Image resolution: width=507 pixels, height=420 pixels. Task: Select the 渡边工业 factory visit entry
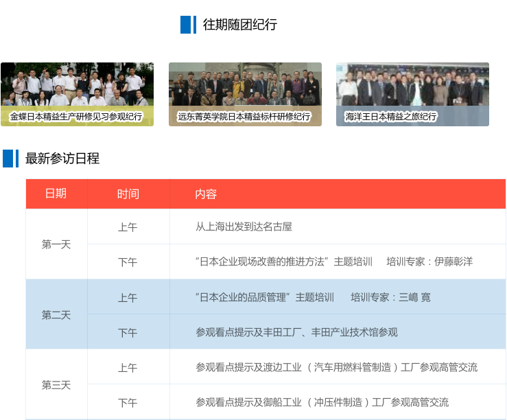pos(336,367)
